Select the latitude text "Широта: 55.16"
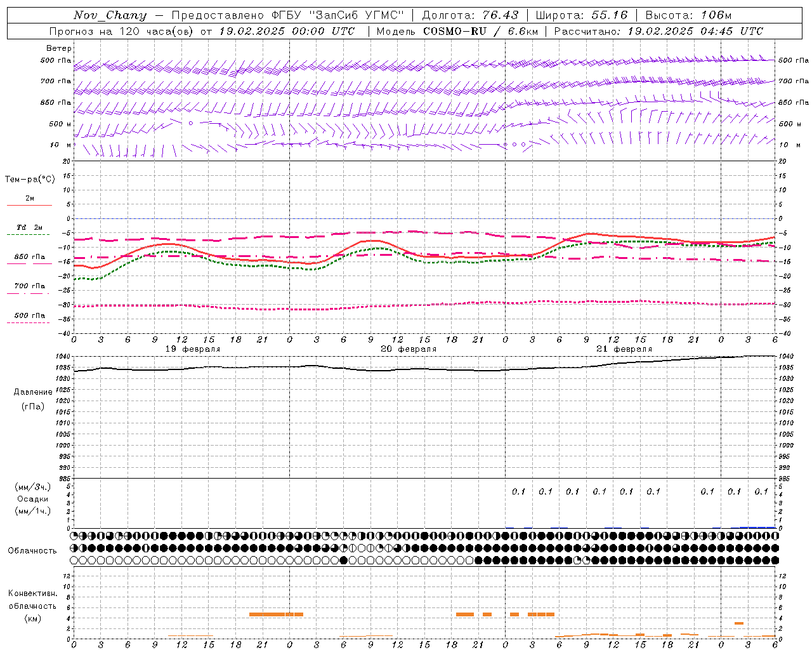The image size is (812, 650). point(582,15)
